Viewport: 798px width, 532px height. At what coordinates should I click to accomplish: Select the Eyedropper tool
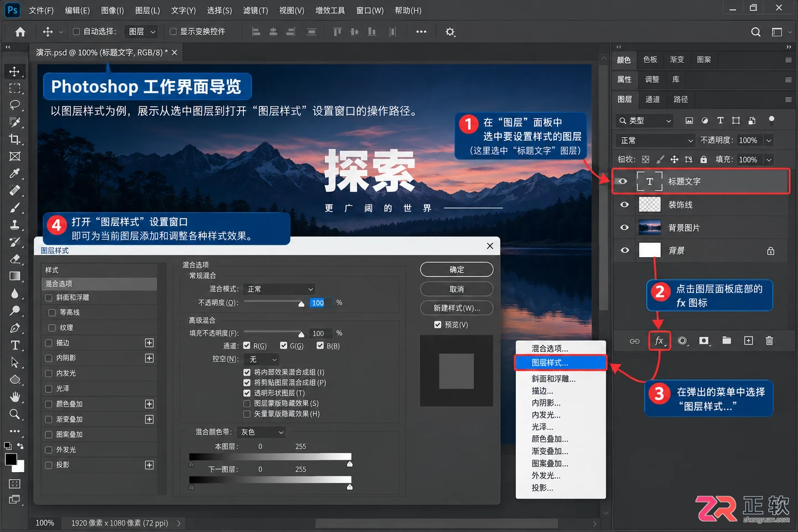click(14, 173)
